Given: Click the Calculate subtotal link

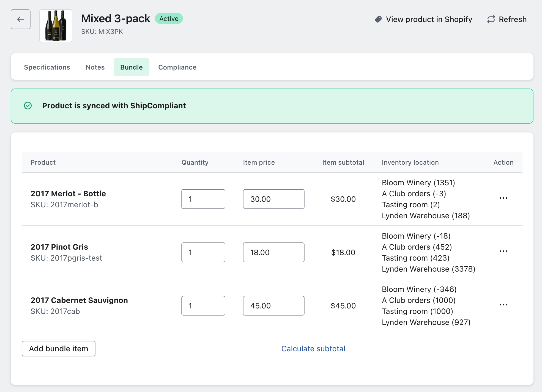Looking at the screenshot, I should pyautogui.click(x=313, y=349).
